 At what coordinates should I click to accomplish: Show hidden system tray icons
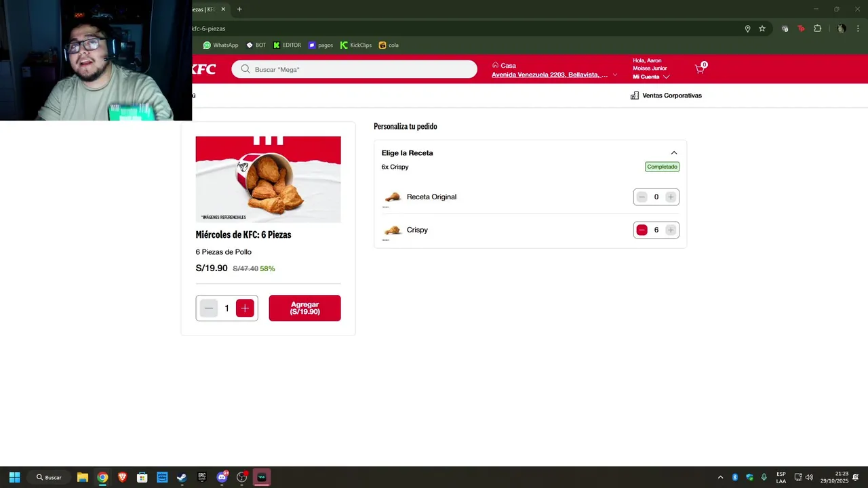pyautogui.click(x=720, y=477)
